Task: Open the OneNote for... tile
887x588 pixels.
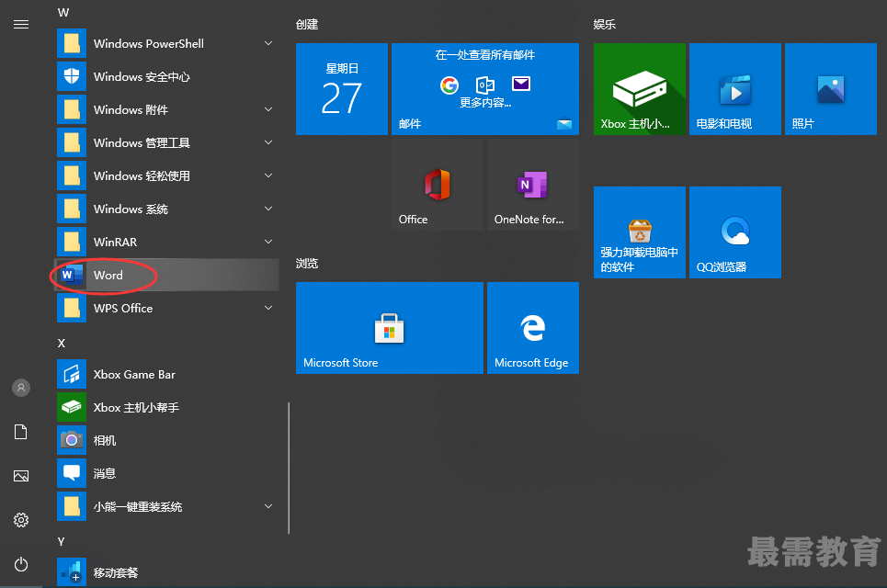Action: (533, 185)
